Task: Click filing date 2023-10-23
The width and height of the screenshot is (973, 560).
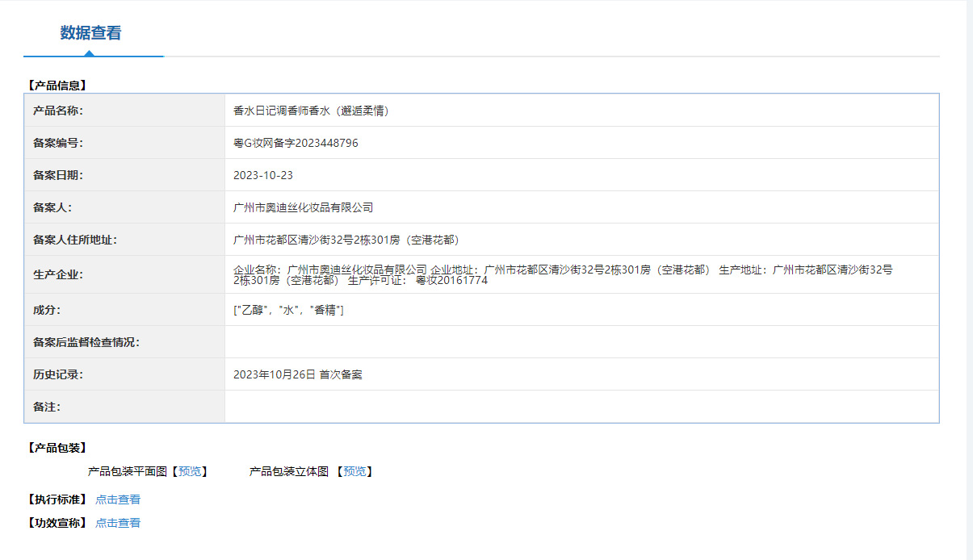Action: tap(263, 175)
